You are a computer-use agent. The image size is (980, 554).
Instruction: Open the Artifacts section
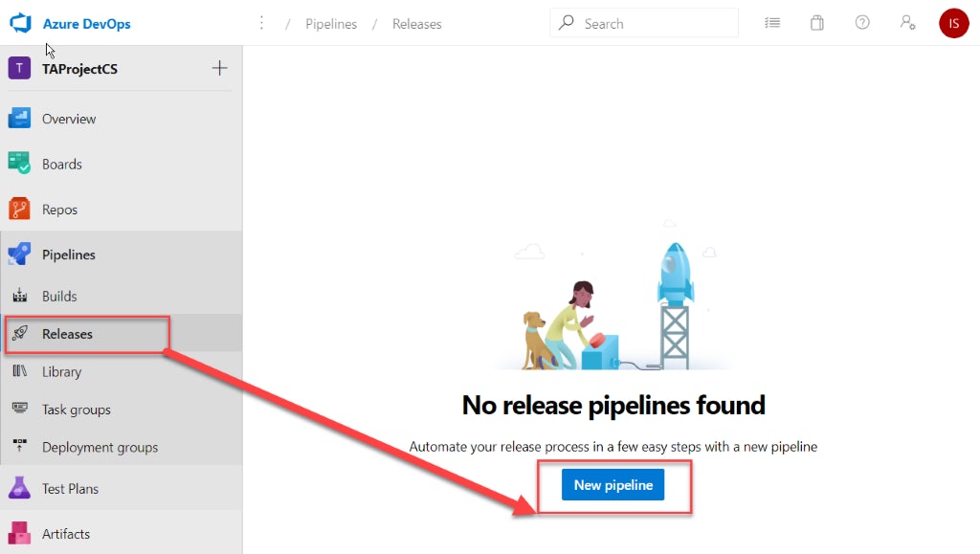(65, 534)
